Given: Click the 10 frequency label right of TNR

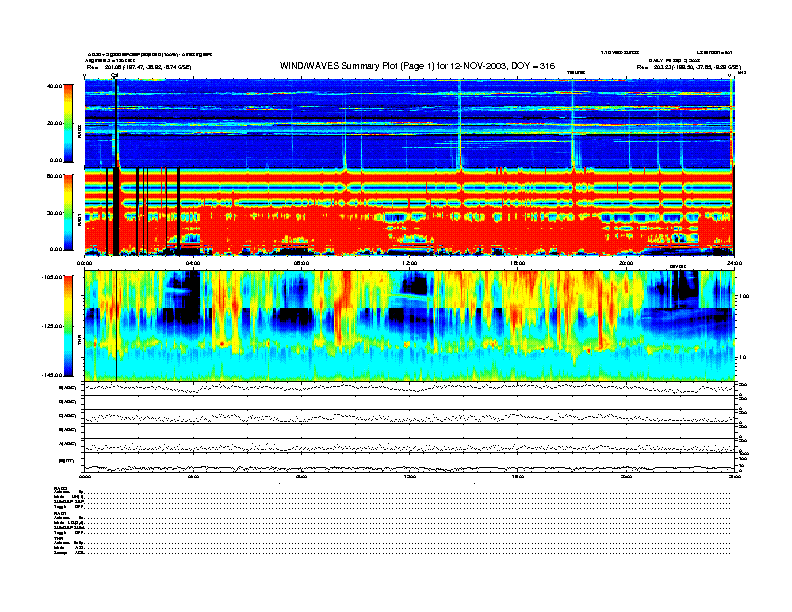Looking at the screenshot, I should coord(742,357).
